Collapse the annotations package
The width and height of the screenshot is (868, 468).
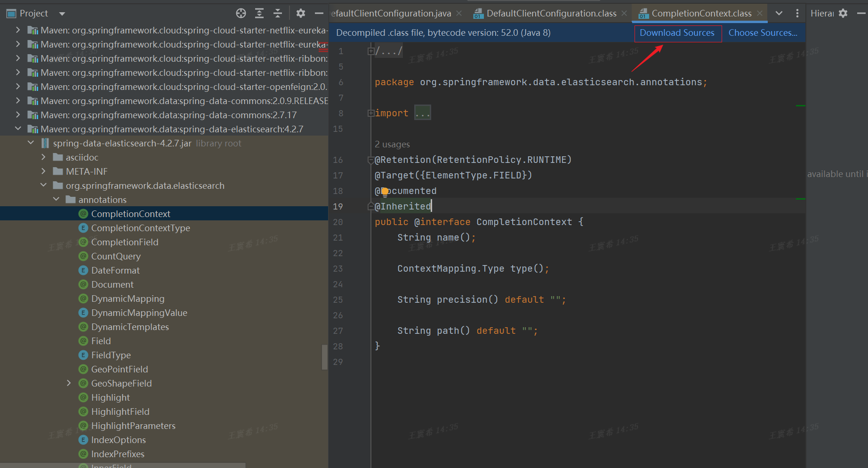tap(56, 199)
